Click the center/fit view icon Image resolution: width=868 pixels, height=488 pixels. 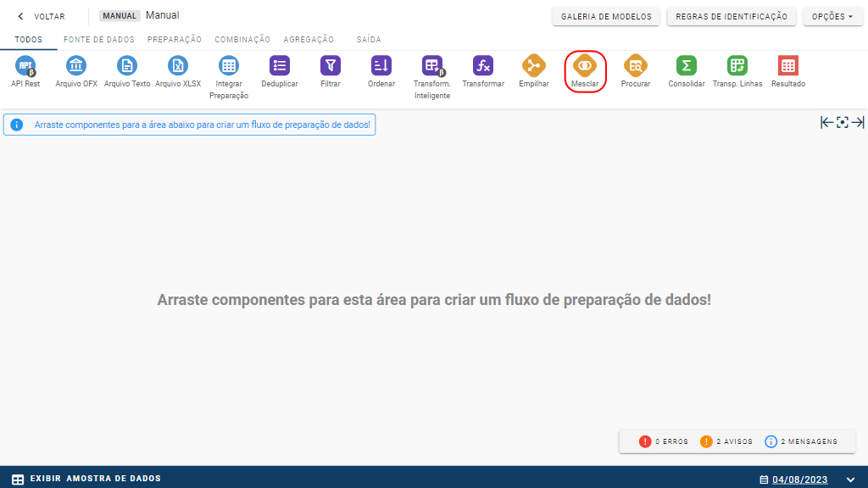(x=842, y=122)
